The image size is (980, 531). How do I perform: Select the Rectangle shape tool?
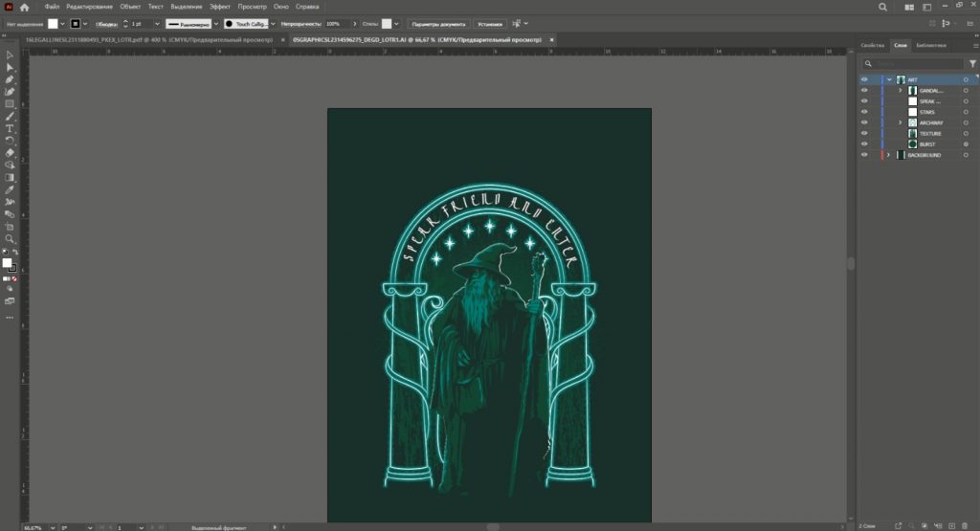tap(10, 103)
